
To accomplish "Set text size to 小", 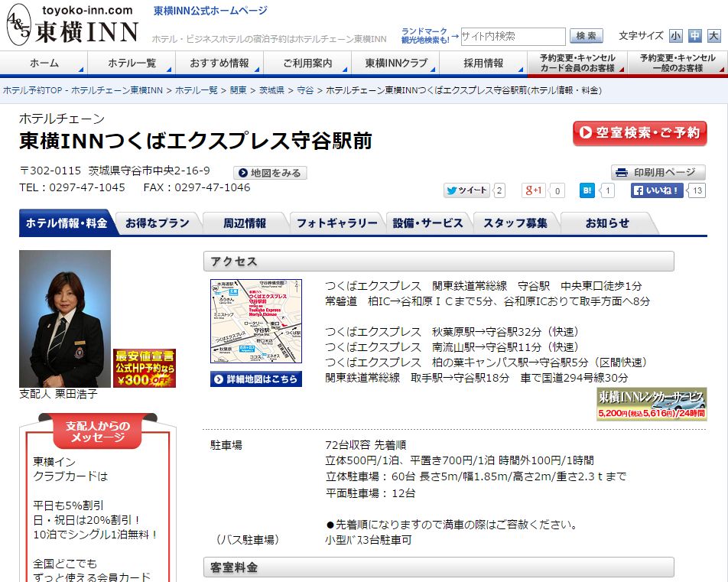I will pyautogui.click(x=675, y=36).
